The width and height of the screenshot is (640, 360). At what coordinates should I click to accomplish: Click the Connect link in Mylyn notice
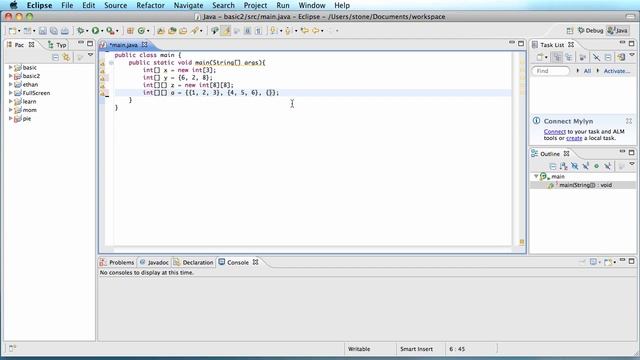(555, 132)
